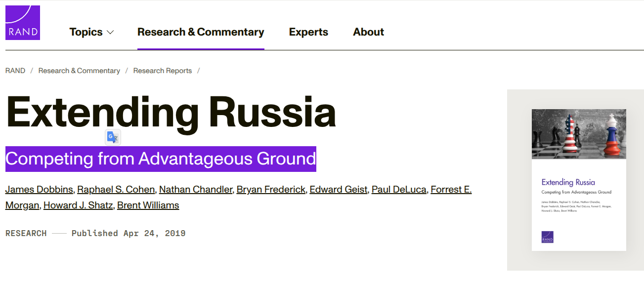Open author James Dobbins' page

click(40, 190)
